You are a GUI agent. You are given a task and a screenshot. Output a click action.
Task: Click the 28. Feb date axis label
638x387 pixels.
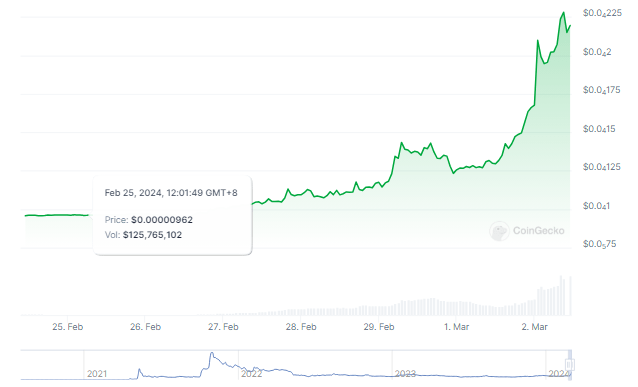(301, 327)
